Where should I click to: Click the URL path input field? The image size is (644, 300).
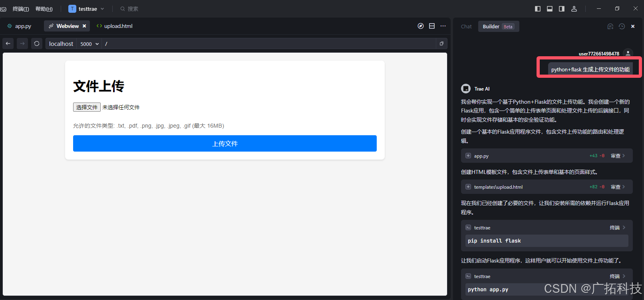(270, 44)
